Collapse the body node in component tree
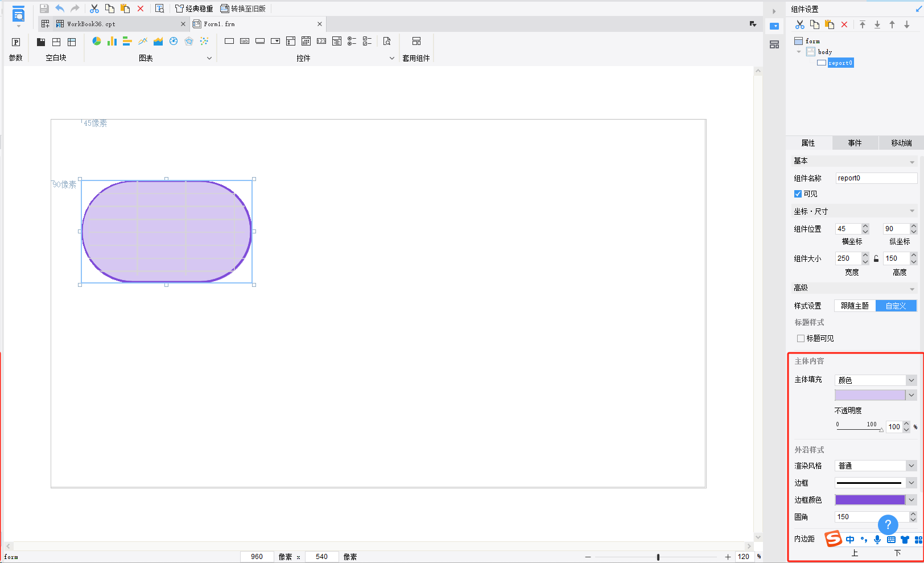This screenshot has width=924, height=563. click(x=799, y=52)
